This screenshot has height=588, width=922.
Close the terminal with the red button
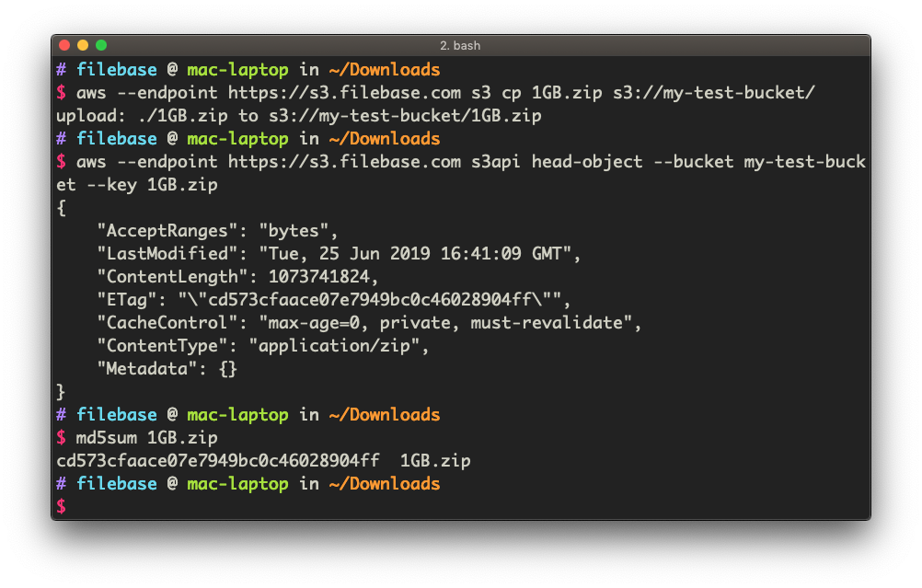[64, 45]
